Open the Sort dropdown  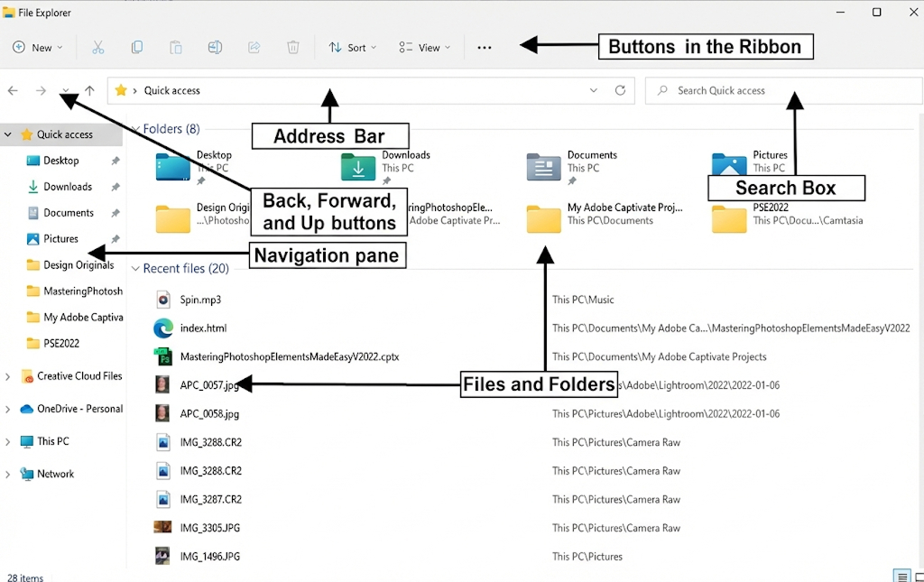tap(352, 47)
